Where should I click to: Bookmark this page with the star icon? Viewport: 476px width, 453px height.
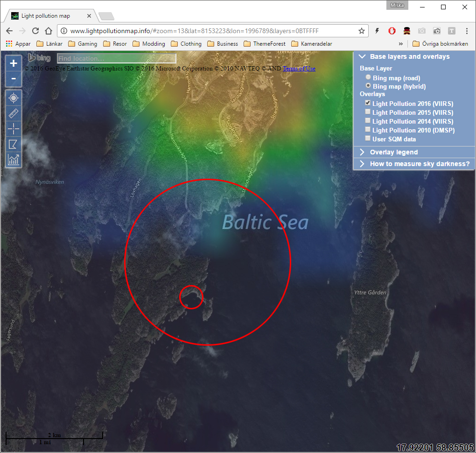[x=361, y=31]
